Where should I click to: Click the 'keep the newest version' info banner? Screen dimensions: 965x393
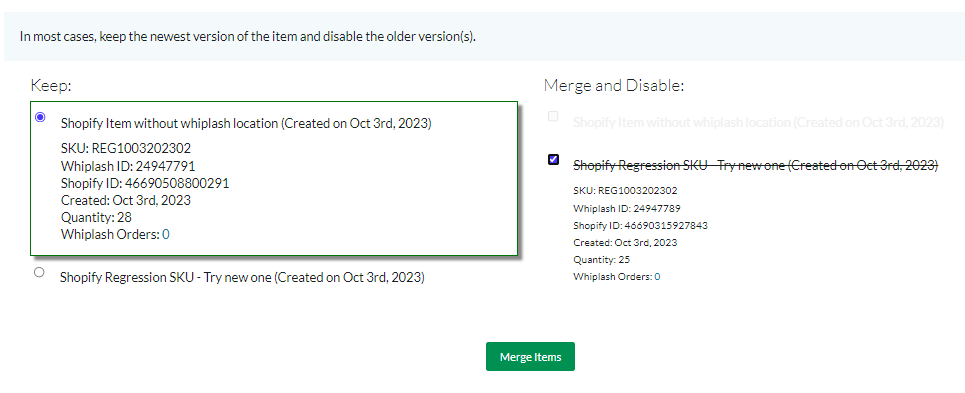click(x=484, y=36)
